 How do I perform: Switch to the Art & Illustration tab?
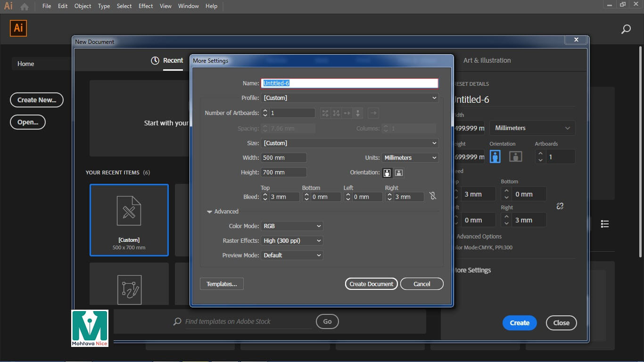pyautogui.click(x=487, y=60)
